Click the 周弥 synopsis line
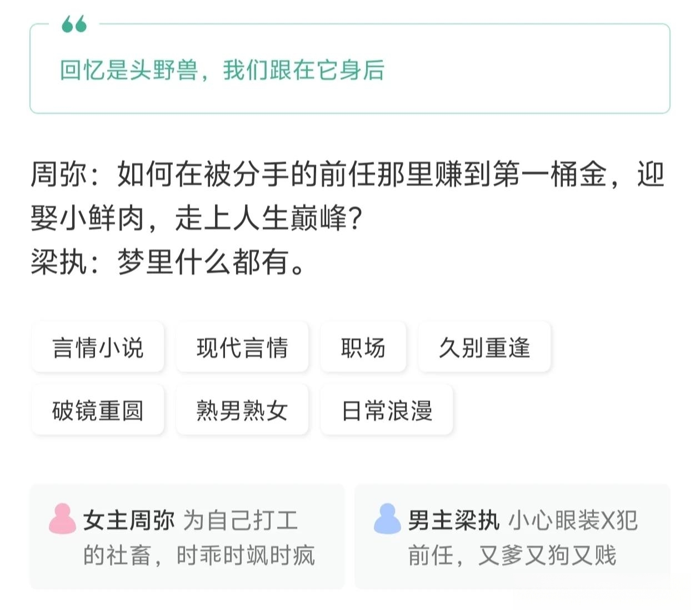Screen dimensions: 700x616 point(348,196)
